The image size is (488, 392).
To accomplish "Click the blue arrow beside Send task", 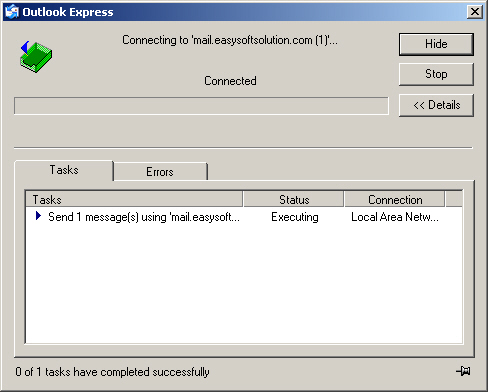I will [x=38, y=216].
